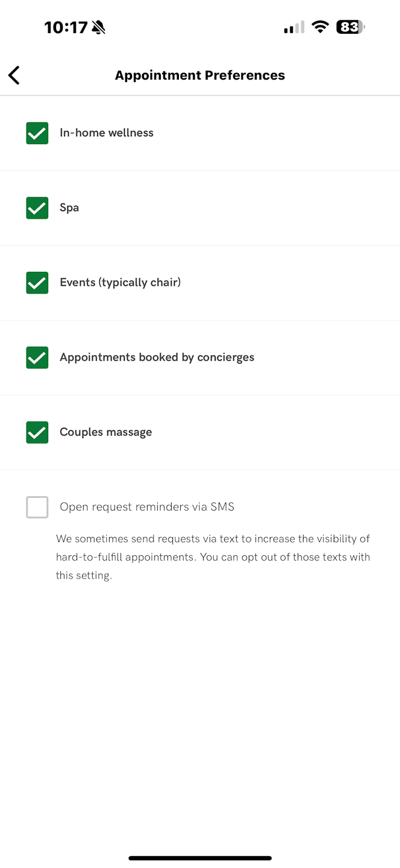Click the silent mode bell icon
This screenshot has height=868, width=400.
click(98, 27)
